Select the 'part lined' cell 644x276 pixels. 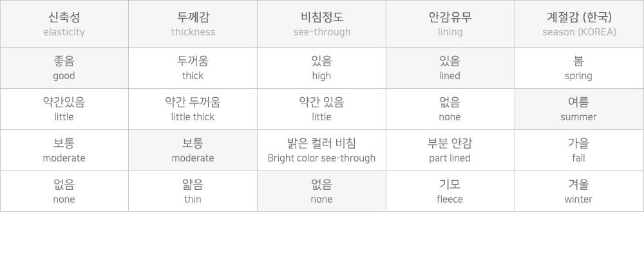[450, 151]
